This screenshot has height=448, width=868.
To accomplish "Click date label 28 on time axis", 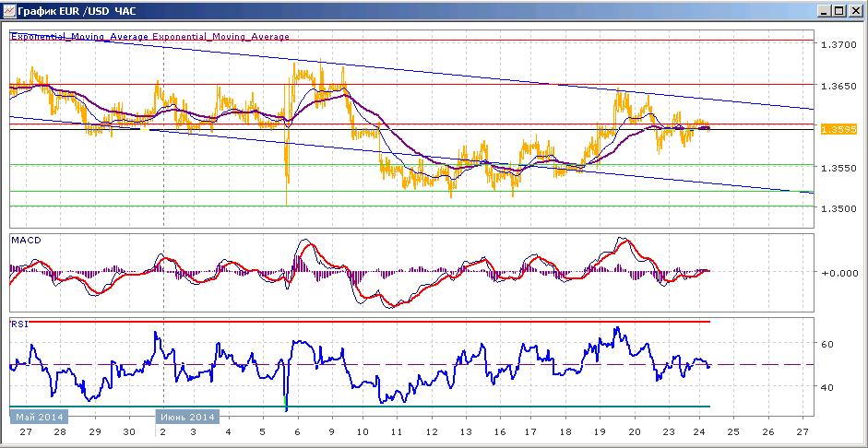I will 60,432.
